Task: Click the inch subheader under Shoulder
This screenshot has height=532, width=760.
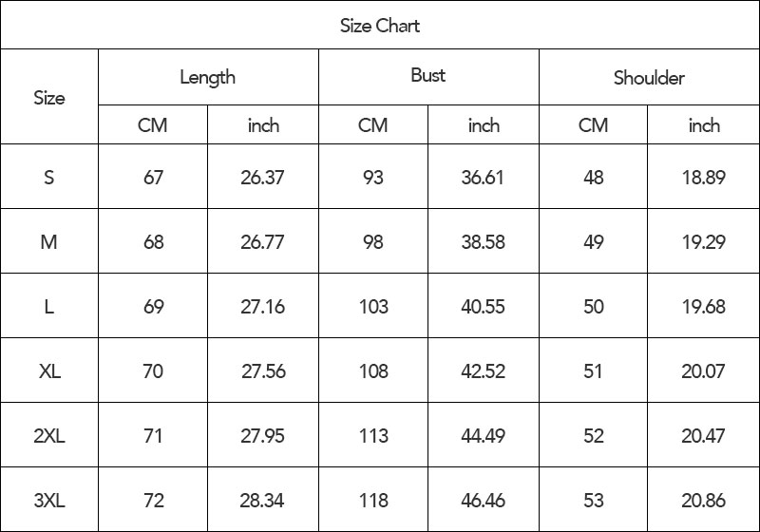Action: point(704,125)
